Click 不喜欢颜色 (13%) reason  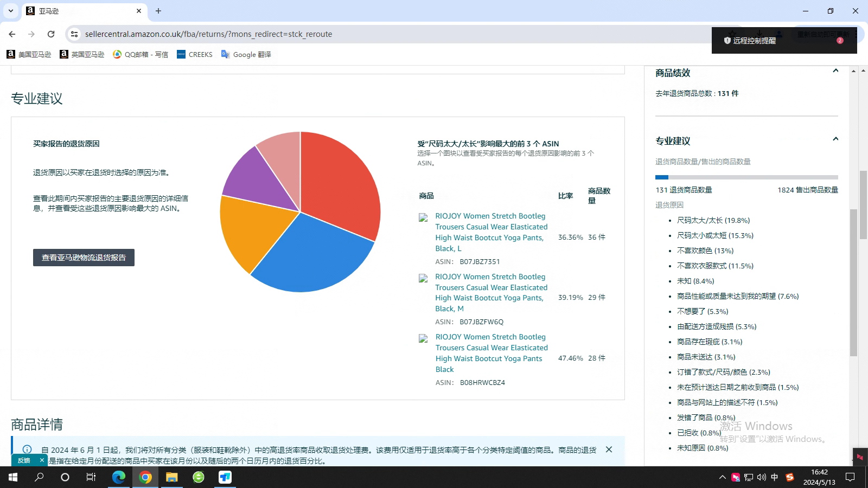tap(705, 251)
